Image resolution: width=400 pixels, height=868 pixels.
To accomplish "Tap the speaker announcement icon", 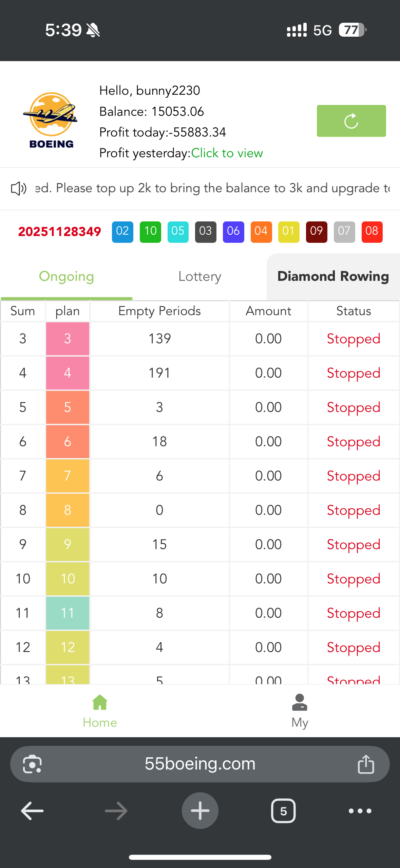I will coord(19,188).
